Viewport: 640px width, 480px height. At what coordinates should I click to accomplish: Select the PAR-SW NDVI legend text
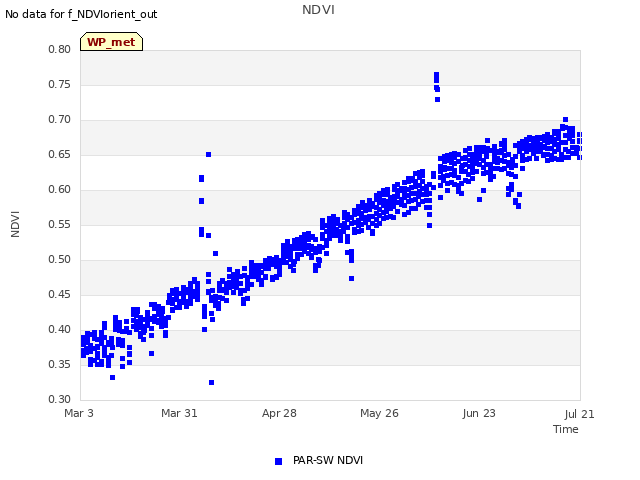pyautogui.click(x=328, y=460)
